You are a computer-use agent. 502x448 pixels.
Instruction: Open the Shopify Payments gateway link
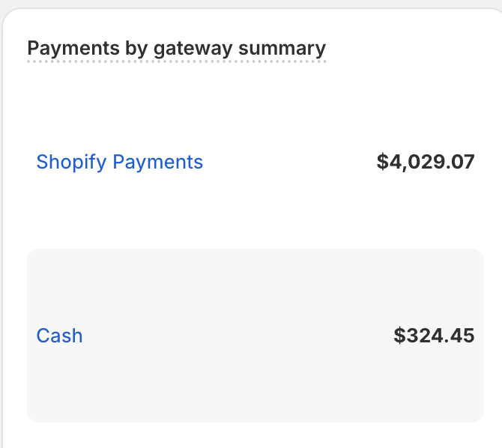pyautogui.click(x=119, y=162)
